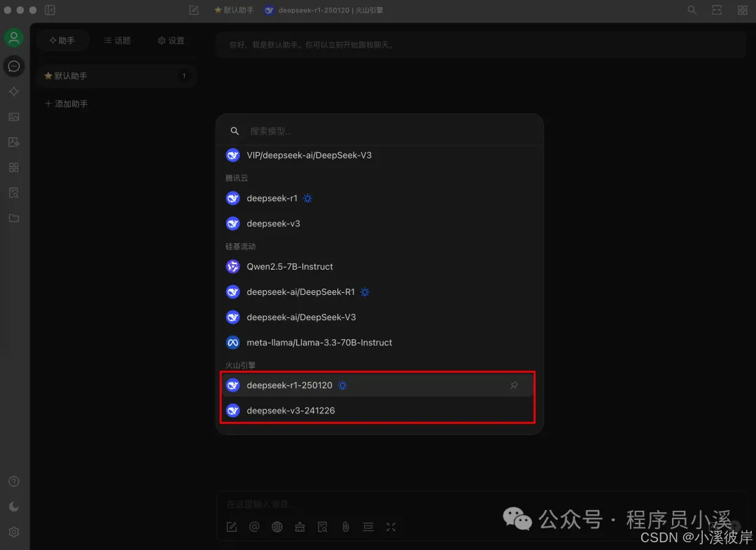This screenshot has width=756, height=550.
Task: Click the 搜索模型 search field
Action: pos(381,131)
